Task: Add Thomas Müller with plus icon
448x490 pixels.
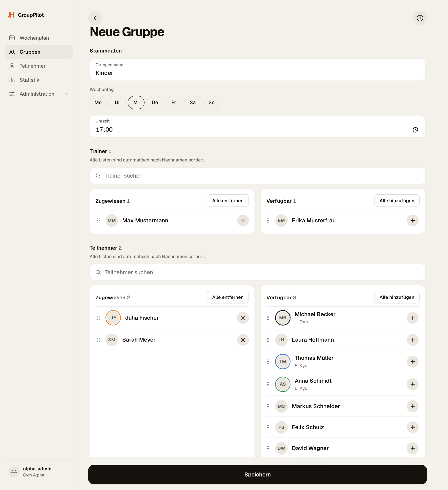Action: tap(413, 361)
